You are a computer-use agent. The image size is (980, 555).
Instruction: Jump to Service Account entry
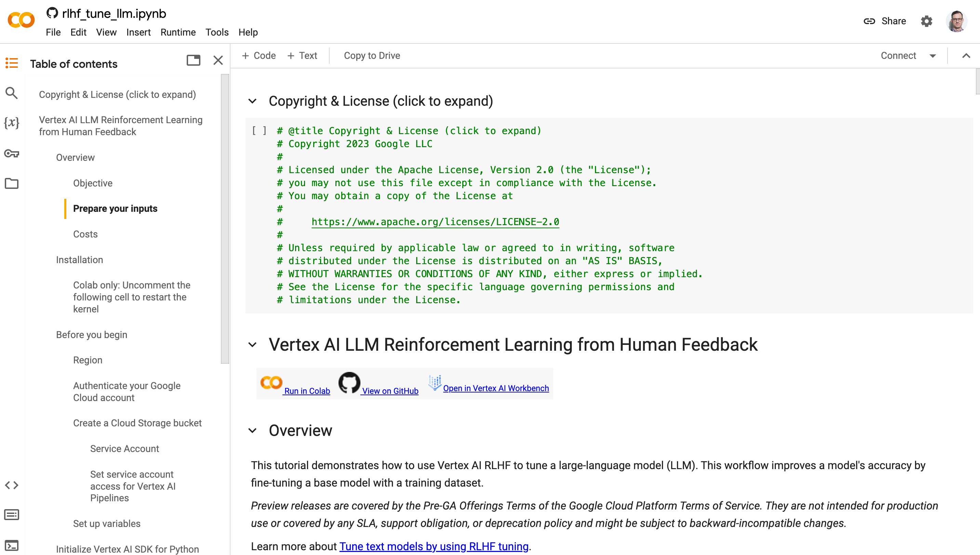click(x=124, y=449)
